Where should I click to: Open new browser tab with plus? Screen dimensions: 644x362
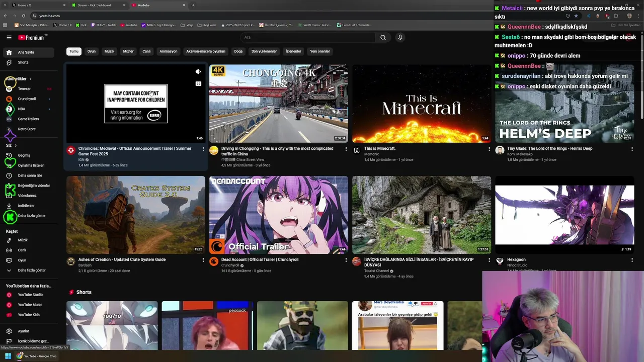(193, 5)
